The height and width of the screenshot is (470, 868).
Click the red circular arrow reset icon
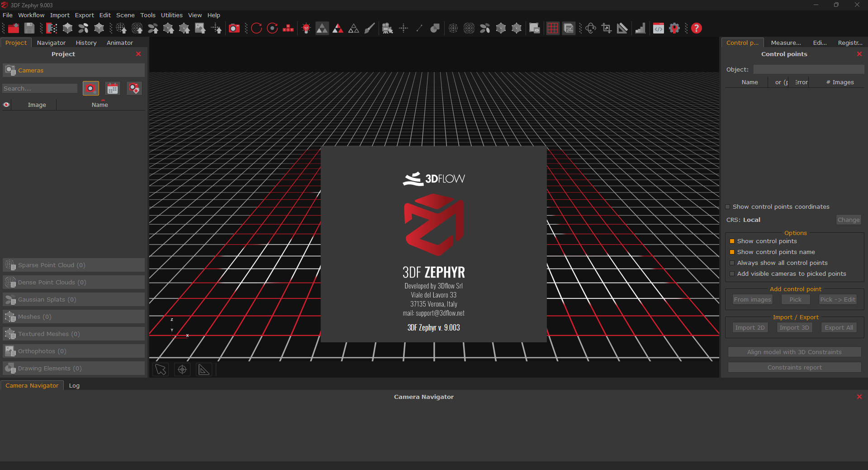[x=256, y=28]
